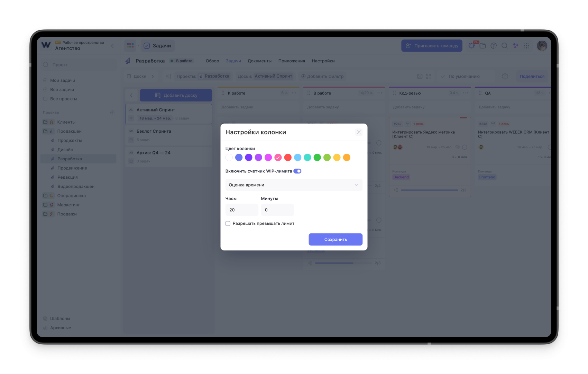Disable the WIP-limit counter toggle
This screenshot has height=374, width=588.
pyautogui.click(x=297, y=171)
